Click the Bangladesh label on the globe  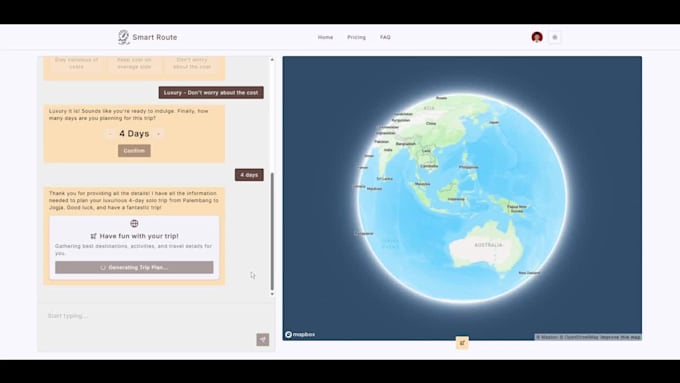pos(406,144)
